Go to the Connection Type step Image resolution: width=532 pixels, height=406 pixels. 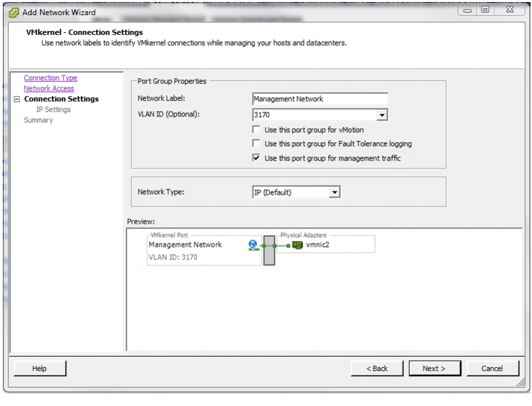(51, 78)
